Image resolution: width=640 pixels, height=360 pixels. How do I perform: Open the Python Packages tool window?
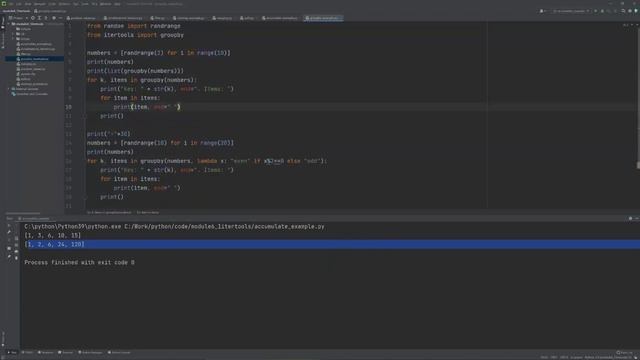pos(90,352)
